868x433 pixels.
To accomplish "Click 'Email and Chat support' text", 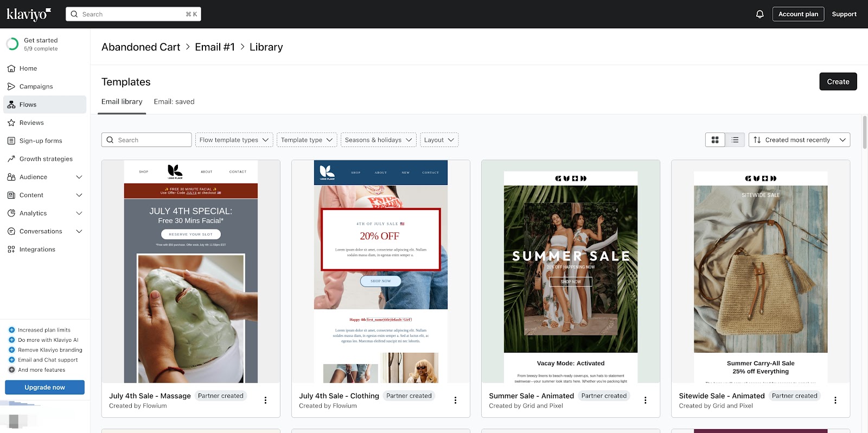I will [48, 360].
